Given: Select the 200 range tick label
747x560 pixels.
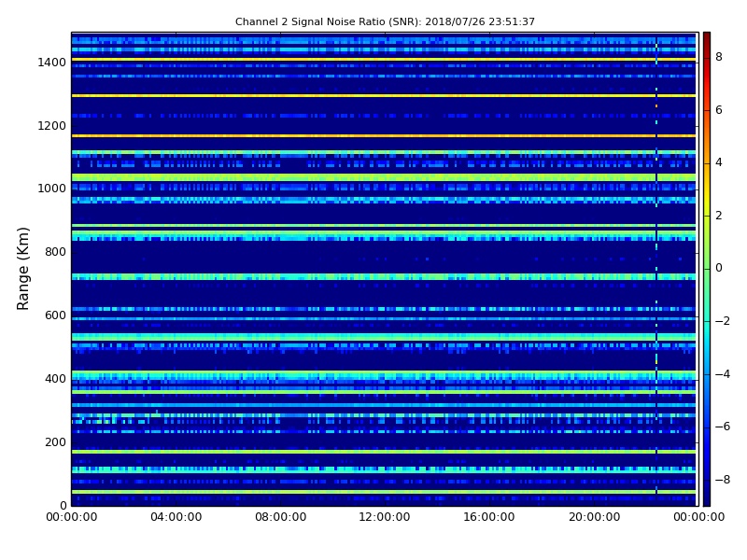Looking at the screenshot, I should click(x=55, y=441).
